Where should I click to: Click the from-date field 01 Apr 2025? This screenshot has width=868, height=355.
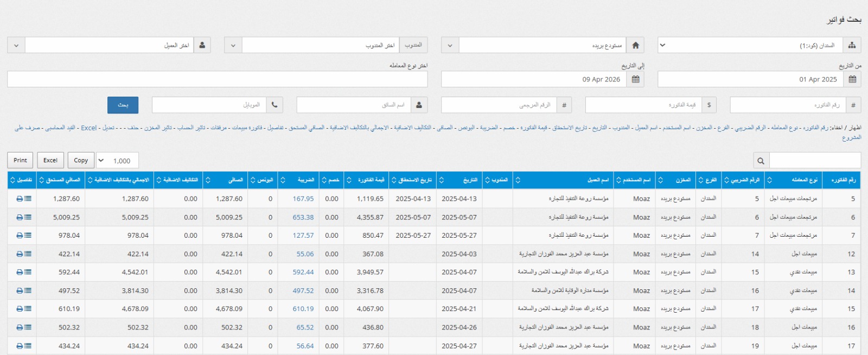(751, 79)
